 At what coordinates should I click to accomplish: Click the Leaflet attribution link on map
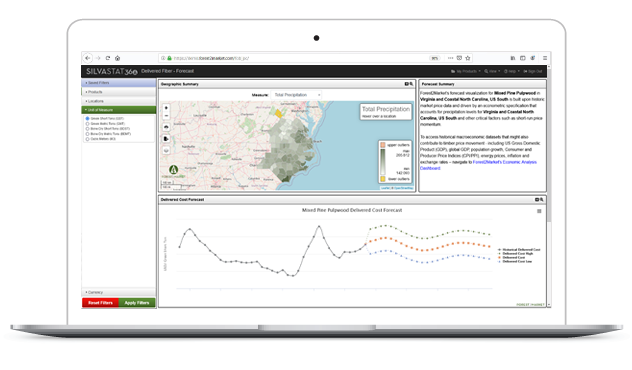(x=385, y=188)
